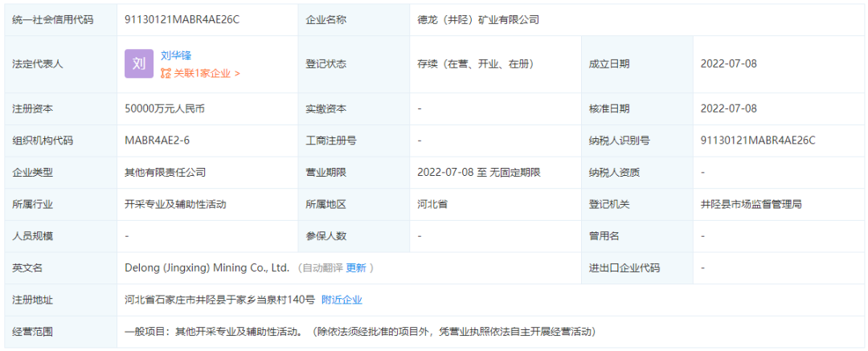Click the 经营范围 label cell

60,333
